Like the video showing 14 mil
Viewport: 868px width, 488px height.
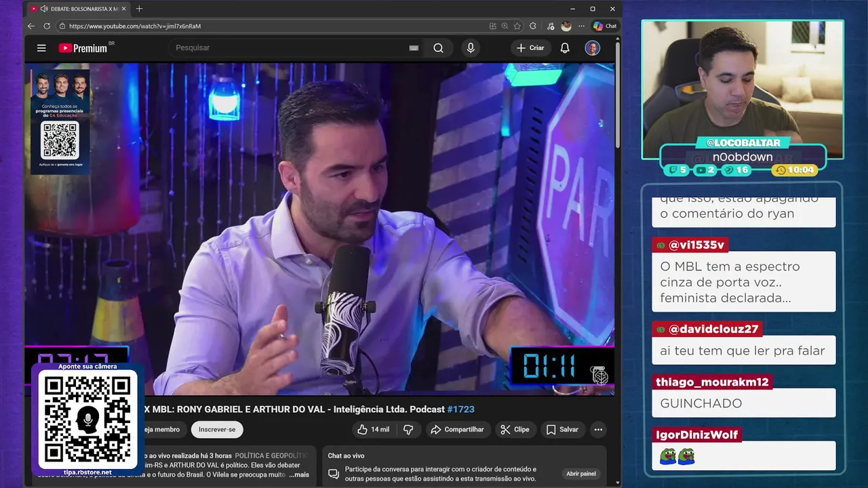point(374,430)
